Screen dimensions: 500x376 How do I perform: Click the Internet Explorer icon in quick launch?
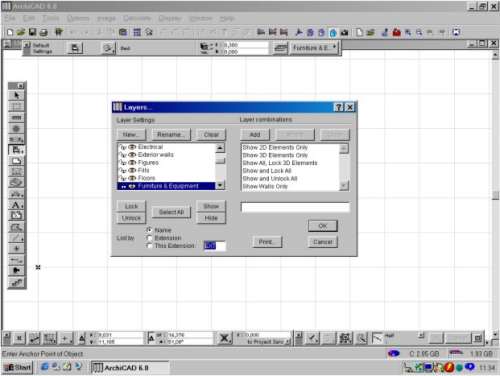[x=44, y=367]
